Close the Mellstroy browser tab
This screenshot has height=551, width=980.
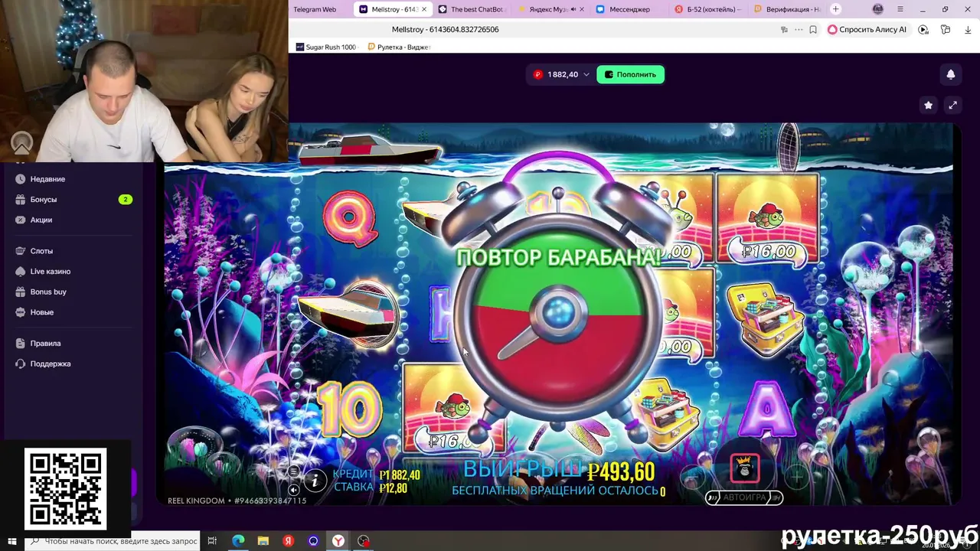pos(424,9)
